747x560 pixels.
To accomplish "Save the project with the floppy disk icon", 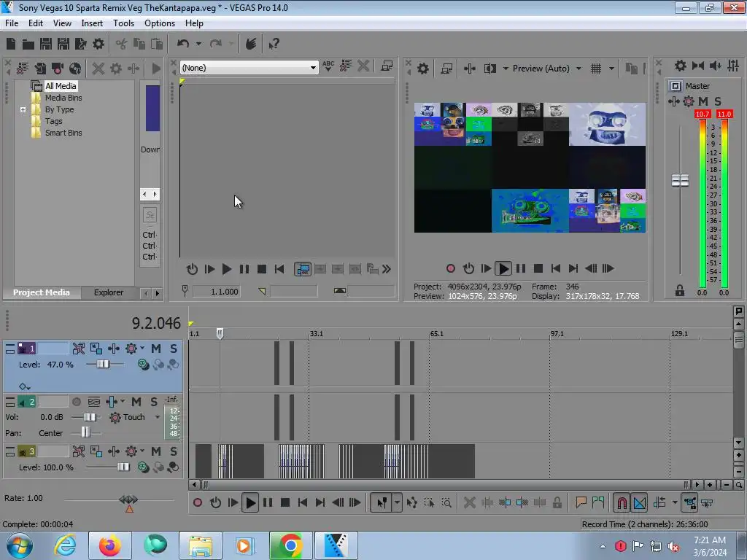I will click(x=46, y=44).
